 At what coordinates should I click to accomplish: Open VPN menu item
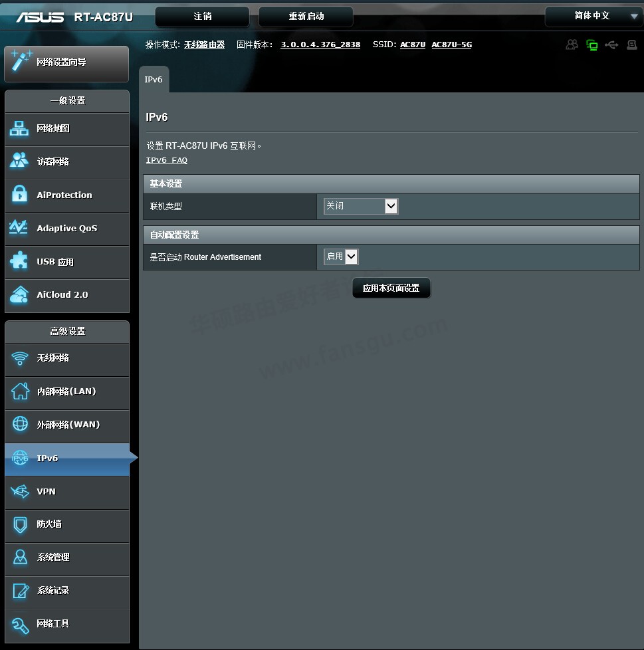pos(67,492)
